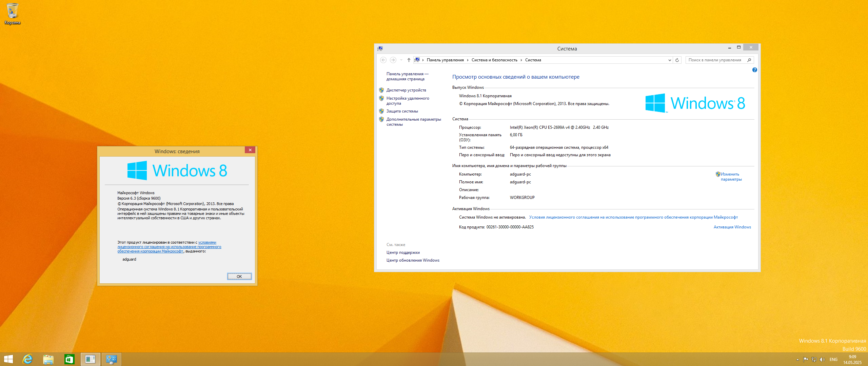Select 'Система' breadcrumb

pyautogui.click(x=533, y=60)
